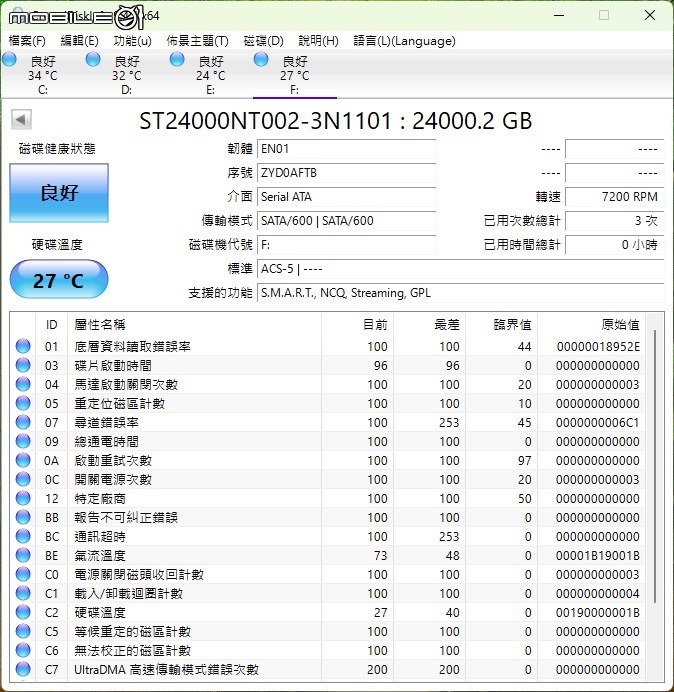Click status orb of attribute 09 總通電時間
Viewport: 674px width, 692px height.
point(23,441)
